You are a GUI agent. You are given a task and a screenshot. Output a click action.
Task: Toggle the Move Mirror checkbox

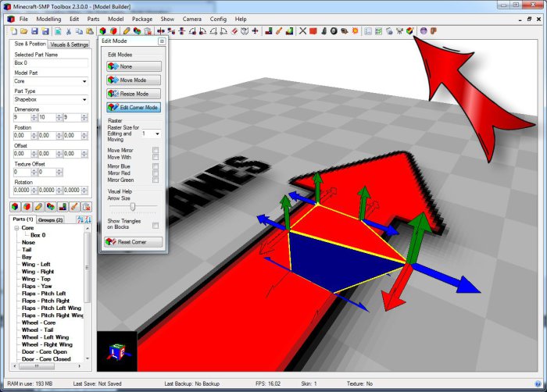[156, 150]
